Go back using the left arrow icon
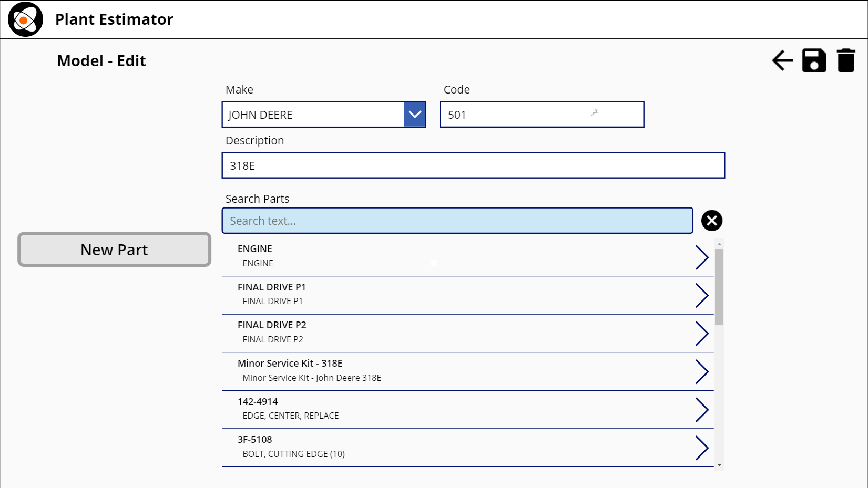The width and height of the screenshot is (868, 488). (x=782, y=60)
